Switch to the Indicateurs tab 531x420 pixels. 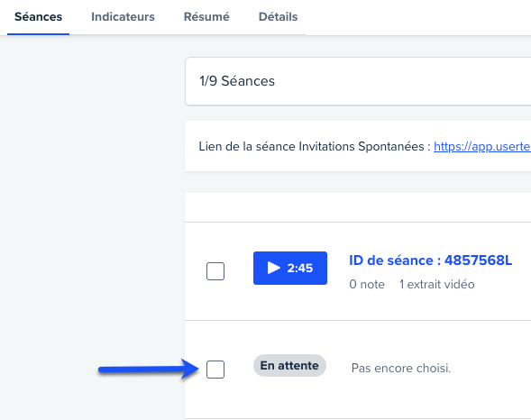[x=123, y=16]
